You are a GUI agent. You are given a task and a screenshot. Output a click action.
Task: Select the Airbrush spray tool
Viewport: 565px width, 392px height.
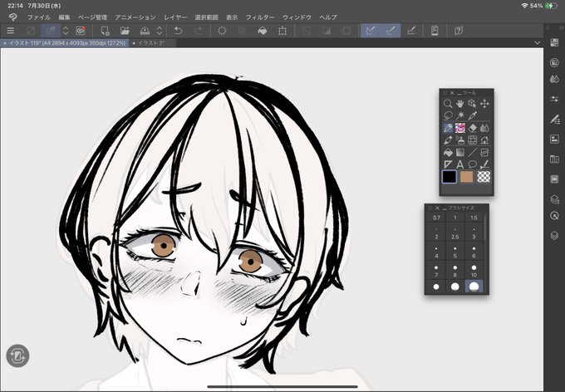(459, 140)
